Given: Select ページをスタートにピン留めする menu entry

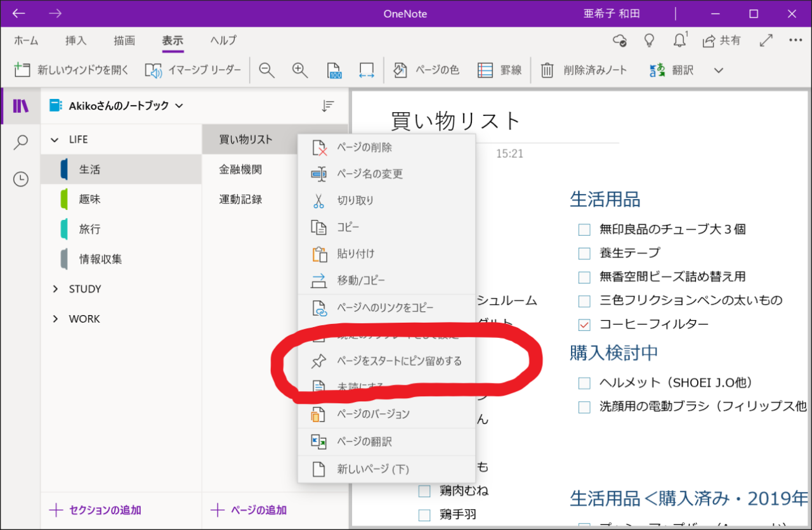Looking at the screenshot, I should (x=399, y=361).
